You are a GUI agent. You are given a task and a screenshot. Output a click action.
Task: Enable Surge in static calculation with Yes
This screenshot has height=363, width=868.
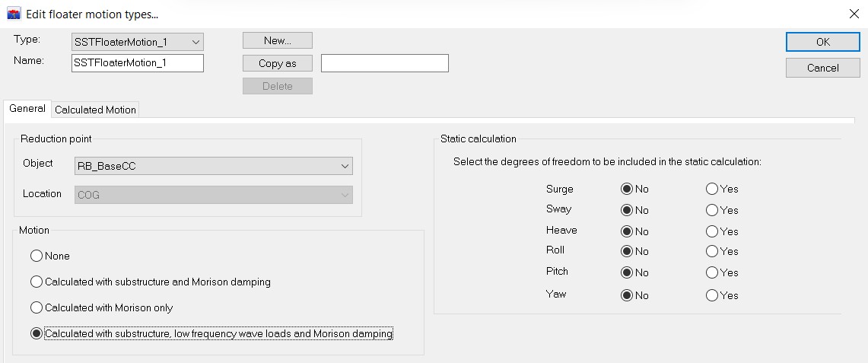pos(712,189)
